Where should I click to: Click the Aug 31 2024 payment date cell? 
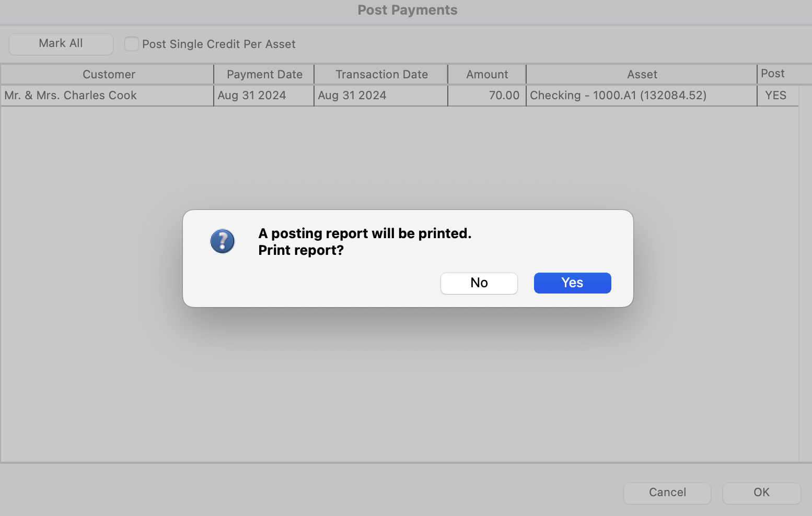[x=252, y=96]
